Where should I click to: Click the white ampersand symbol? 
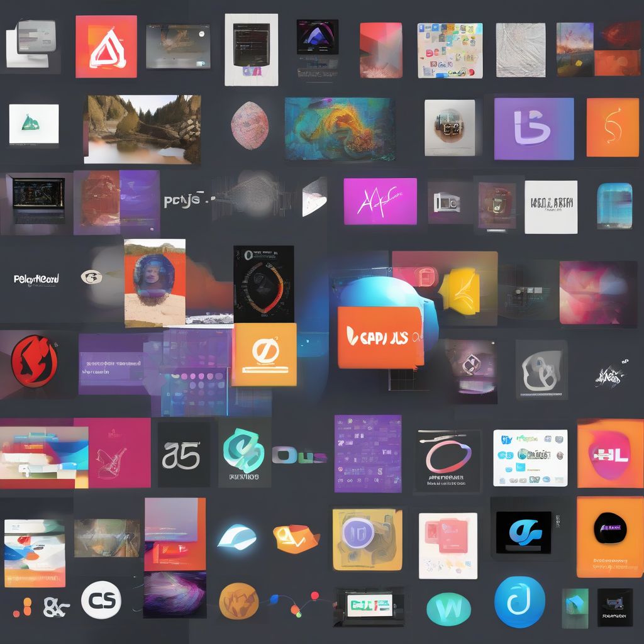pos(56,608)
